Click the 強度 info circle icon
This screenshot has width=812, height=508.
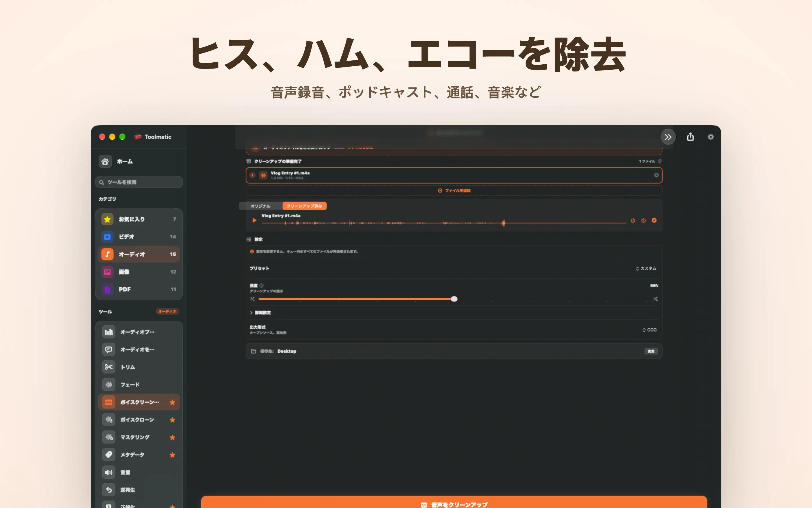tap(261, 286)
